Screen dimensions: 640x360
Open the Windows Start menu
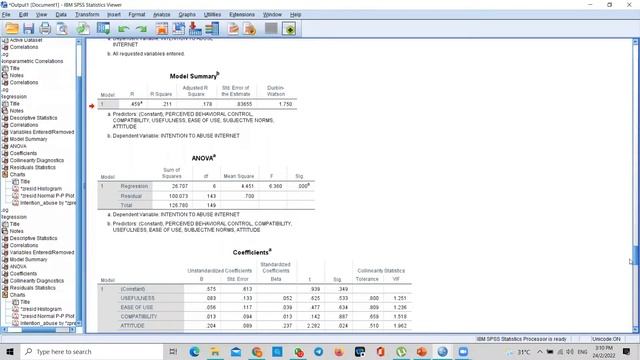pos(10,351)
